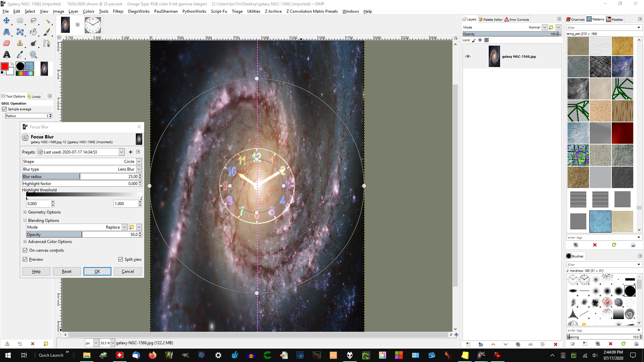The image size is (644, 362).
Task: Open the Shape dropdown set to Circle
Action: (139, 161)
